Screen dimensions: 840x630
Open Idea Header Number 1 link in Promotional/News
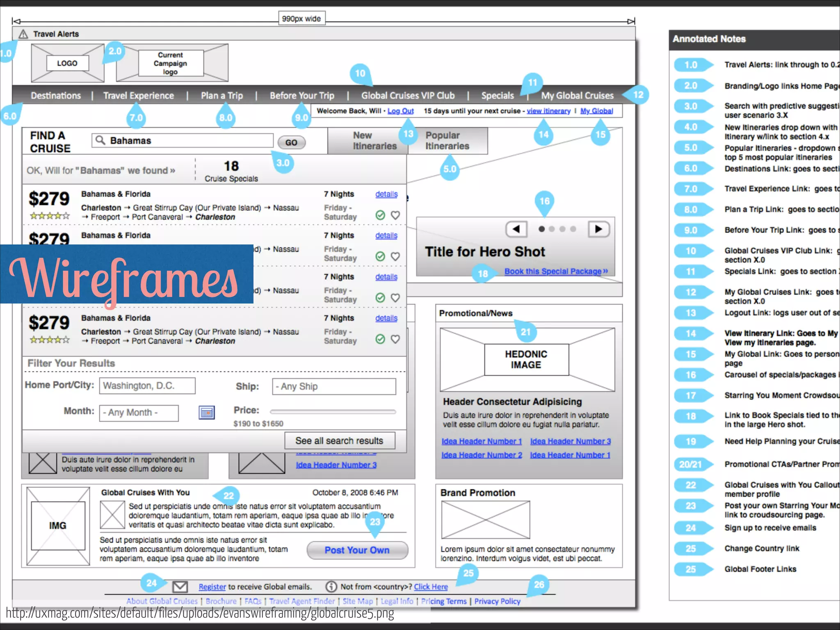pos(482,441)
